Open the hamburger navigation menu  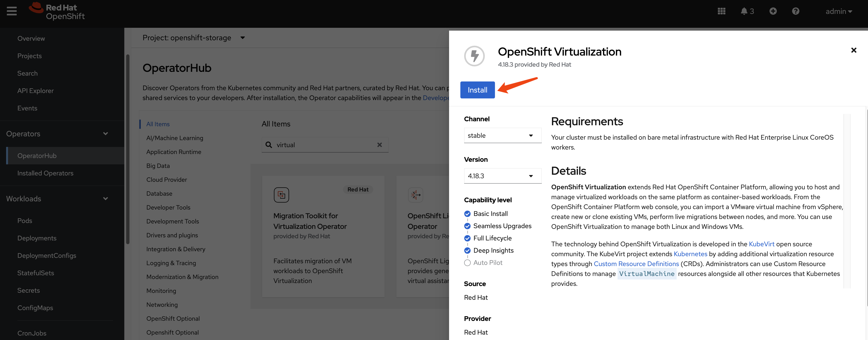pos(12,11)
